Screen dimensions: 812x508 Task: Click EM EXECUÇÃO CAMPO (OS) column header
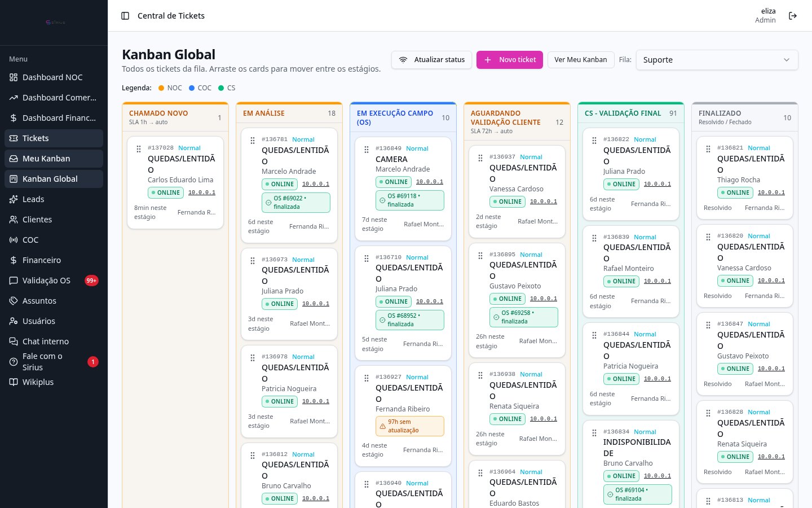(403, 117)
